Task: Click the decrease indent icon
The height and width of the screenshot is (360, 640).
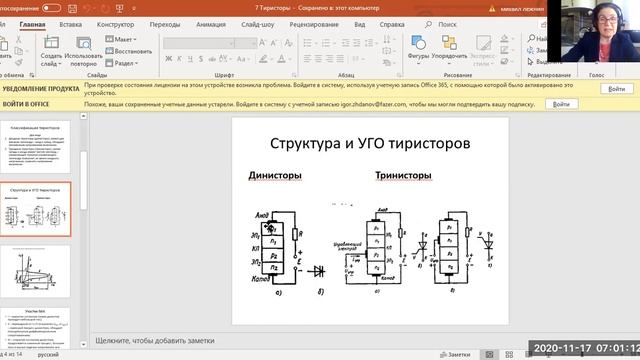Action: point(345,43)
